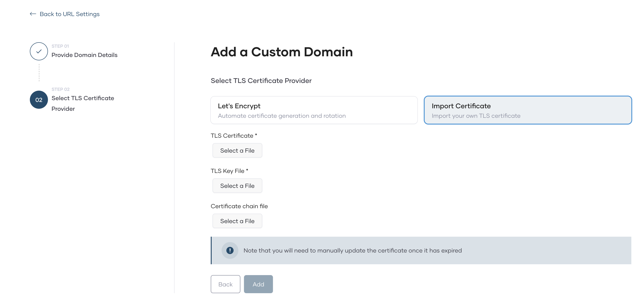
Task: Click the Select TLS Certificate Provider step label
Action: click(x=83, y=103)
